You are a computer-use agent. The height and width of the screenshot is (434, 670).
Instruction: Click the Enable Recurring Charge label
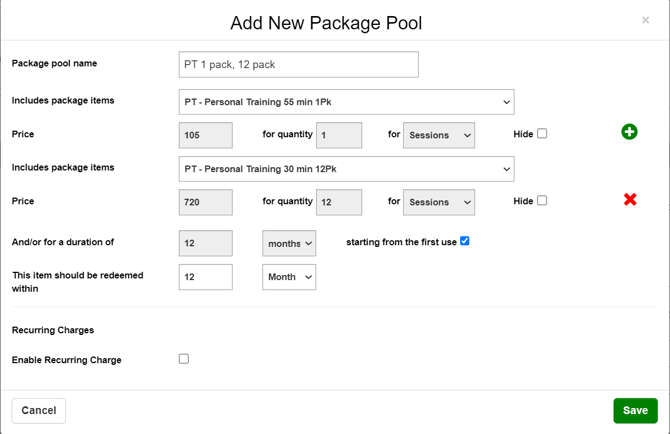(x=67, y=360)
